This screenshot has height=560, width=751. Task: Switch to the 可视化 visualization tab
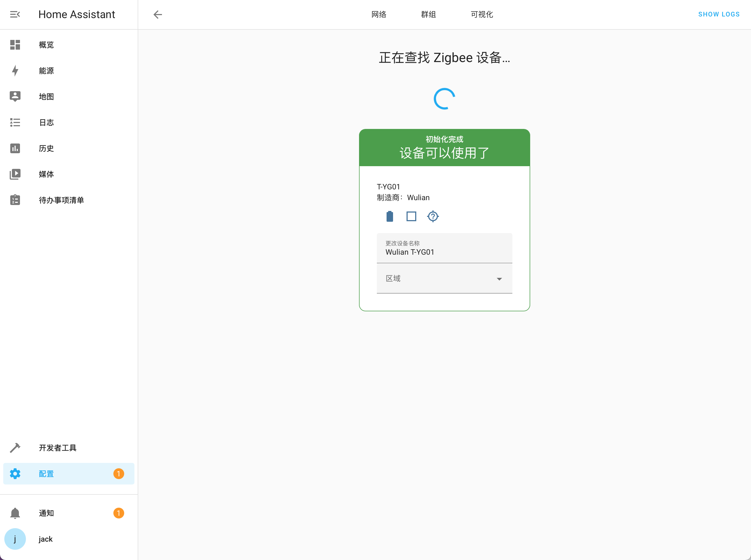click(x=482, y=14)
